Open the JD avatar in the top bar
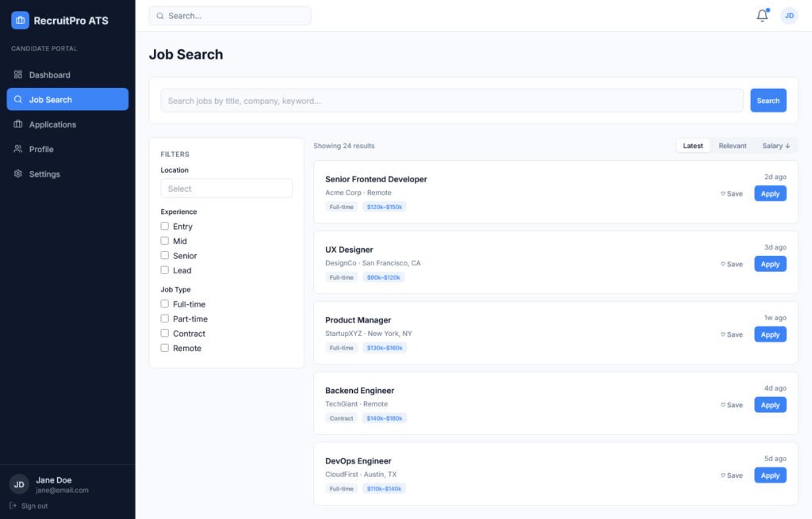812x519 pixels. (x=788, y=15)
